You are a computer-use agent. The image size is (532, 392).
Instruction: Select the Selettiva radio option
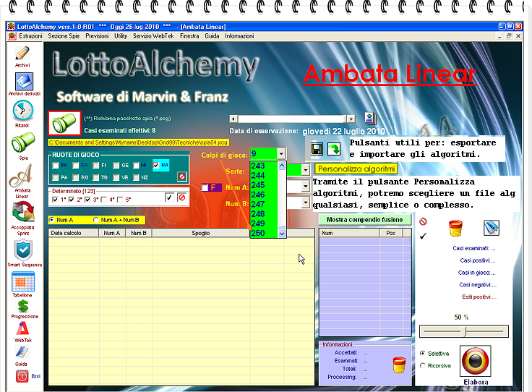tap(422, 354)
